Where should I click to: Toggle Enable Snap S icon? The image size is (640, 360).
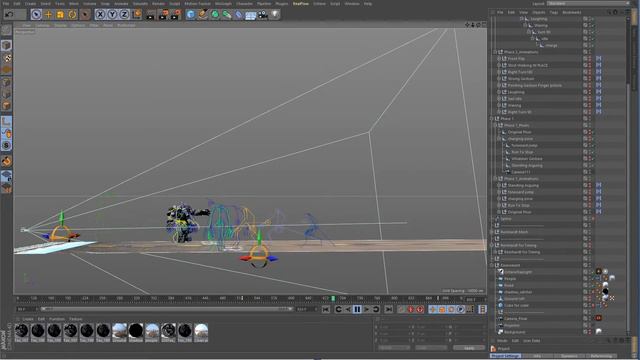[6, 145]
